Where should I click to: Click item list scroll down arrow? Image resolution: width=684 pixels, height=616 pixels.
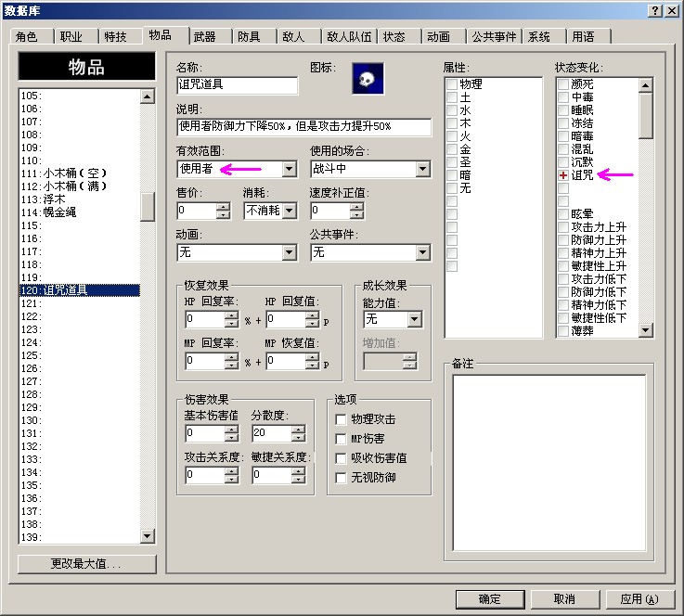(x=148, y=536)
